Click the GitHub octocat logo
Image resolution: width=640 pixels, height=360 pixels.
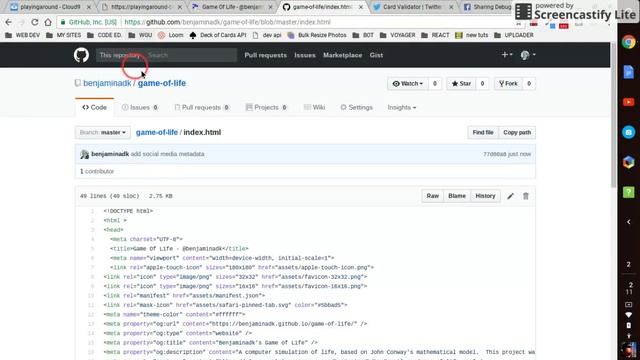tap(81, 55)
